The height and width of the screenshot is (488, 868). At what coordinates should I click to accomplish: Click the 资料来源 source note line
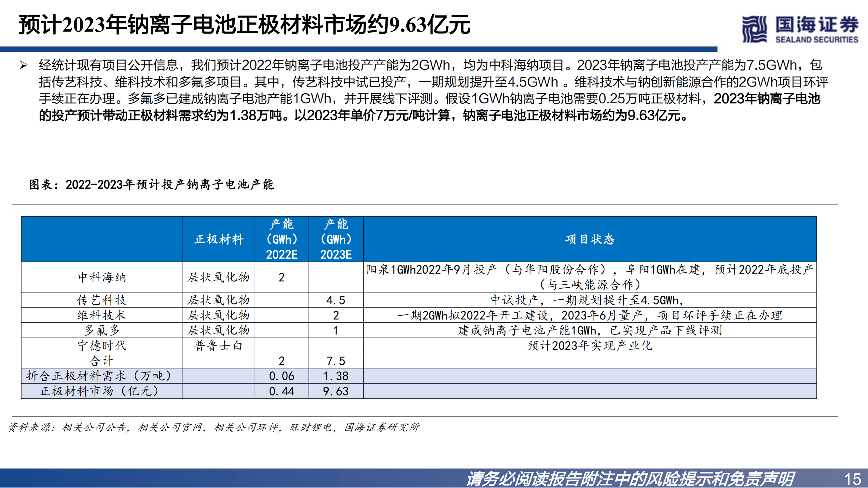pos(214,427)
